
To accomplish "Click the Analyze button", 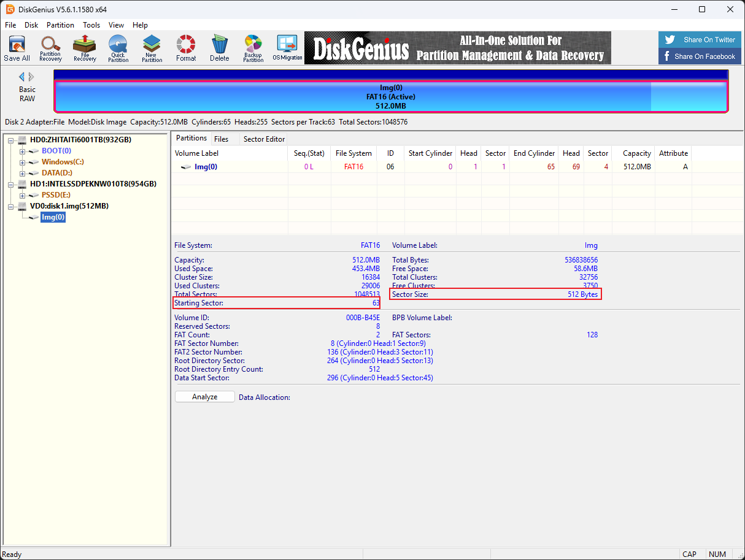I will 205,397.
